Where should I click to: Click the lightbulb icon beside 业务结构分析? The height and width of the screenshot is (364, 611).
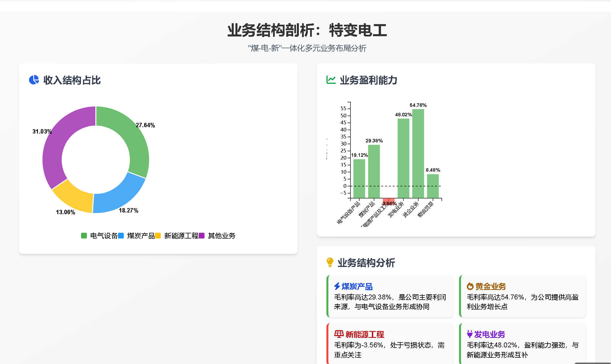click(330, 262)
